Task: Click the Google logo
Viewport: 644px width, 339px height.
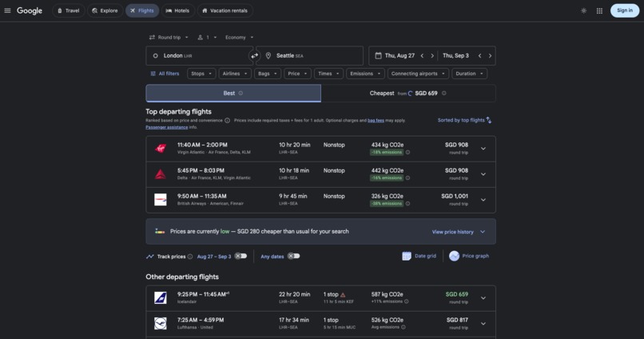Action: click(x=30, y=10)
